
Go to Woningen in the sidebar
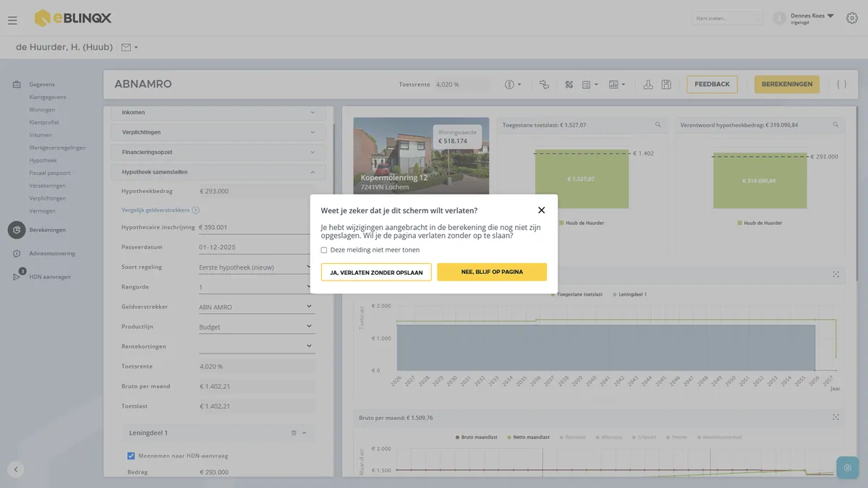(x=42, y=110)
